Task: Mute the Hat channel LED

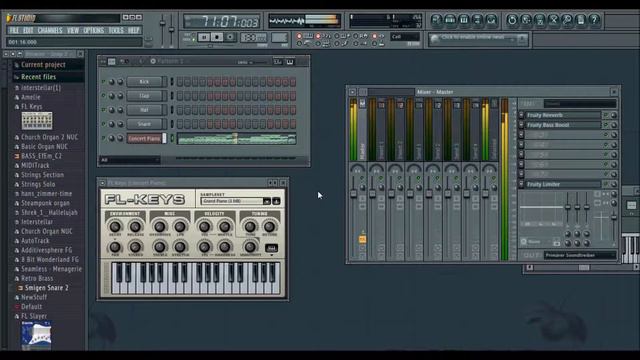Action: [x=103, y=110]
